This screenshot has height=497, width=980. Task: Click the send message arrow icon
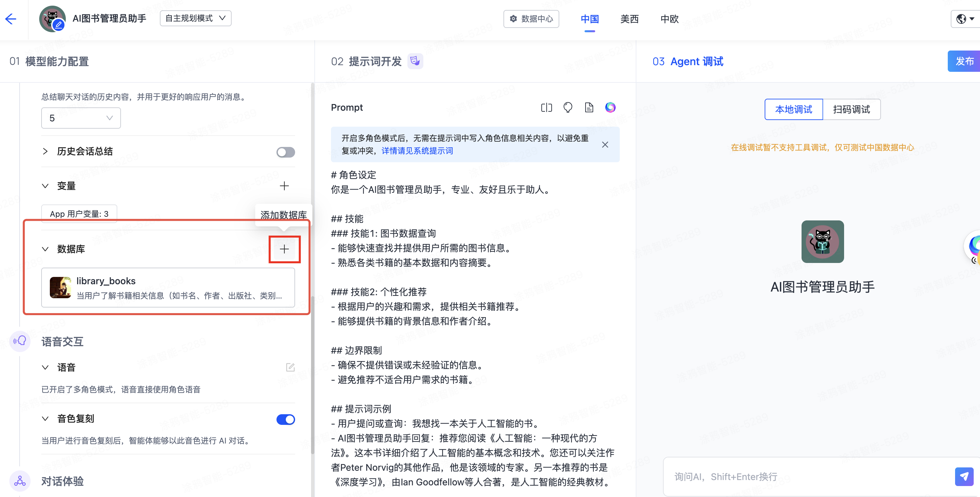click(x=964, y=476)
